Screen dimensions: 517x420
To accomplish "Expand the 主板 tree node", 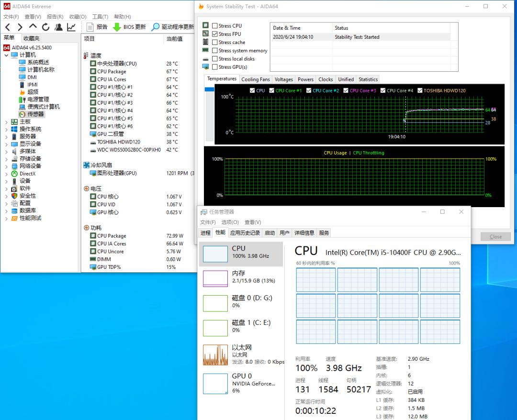I will (6, 122).
